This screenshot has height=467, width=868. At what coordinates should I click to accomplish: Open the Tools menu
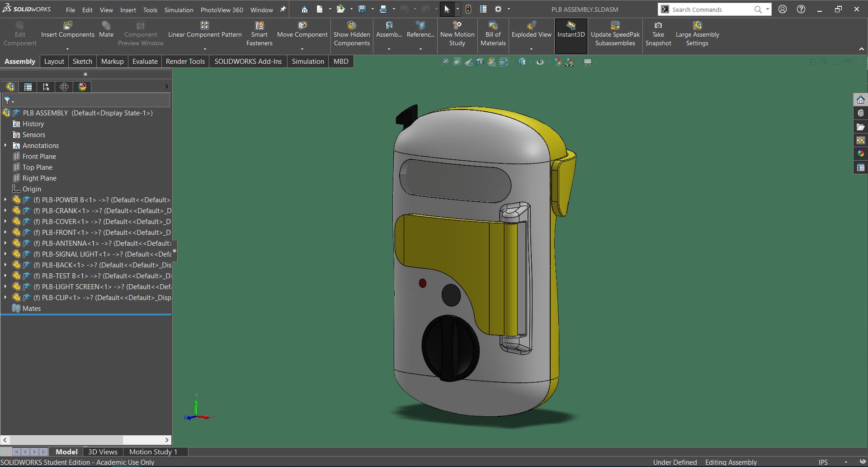(x=150, y=10)
